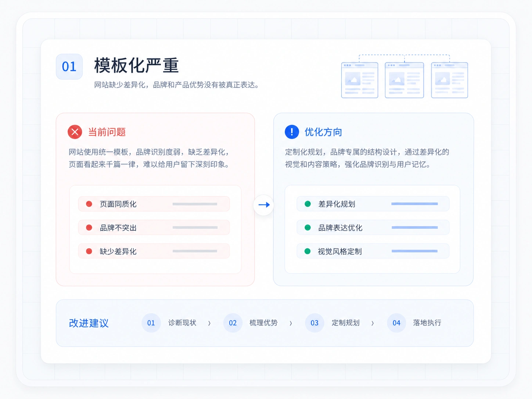Click the 02 step circle for 梳理优势
The height and width of the screenshot is (399, 532).
pyautogui.click(x=233, y=323)
